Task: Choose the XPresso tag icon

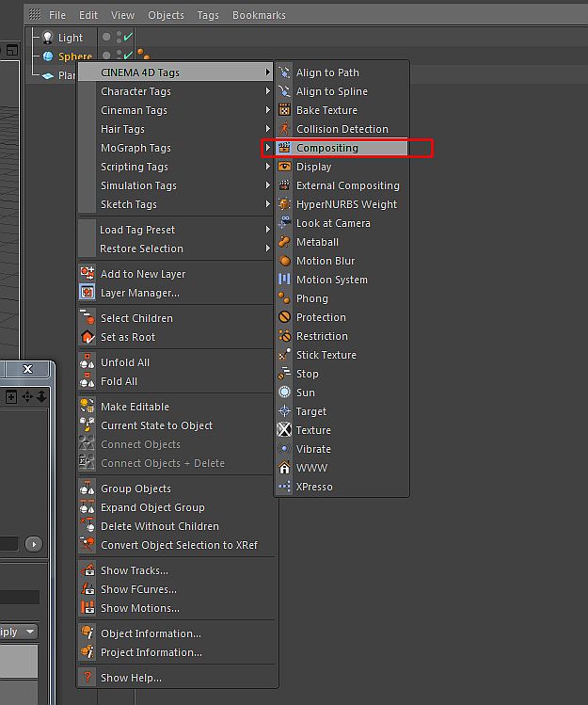Action: 284,487
